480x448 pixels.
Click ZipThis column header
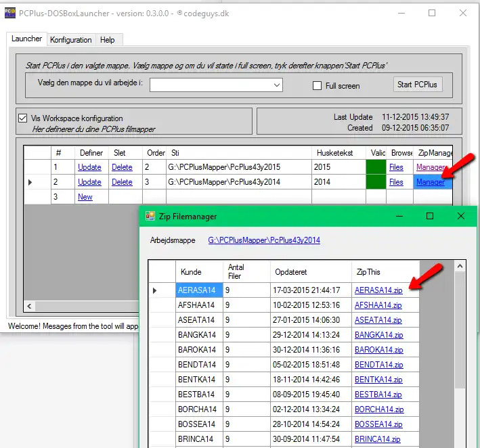pyautogui.click(x=386, y=272)
